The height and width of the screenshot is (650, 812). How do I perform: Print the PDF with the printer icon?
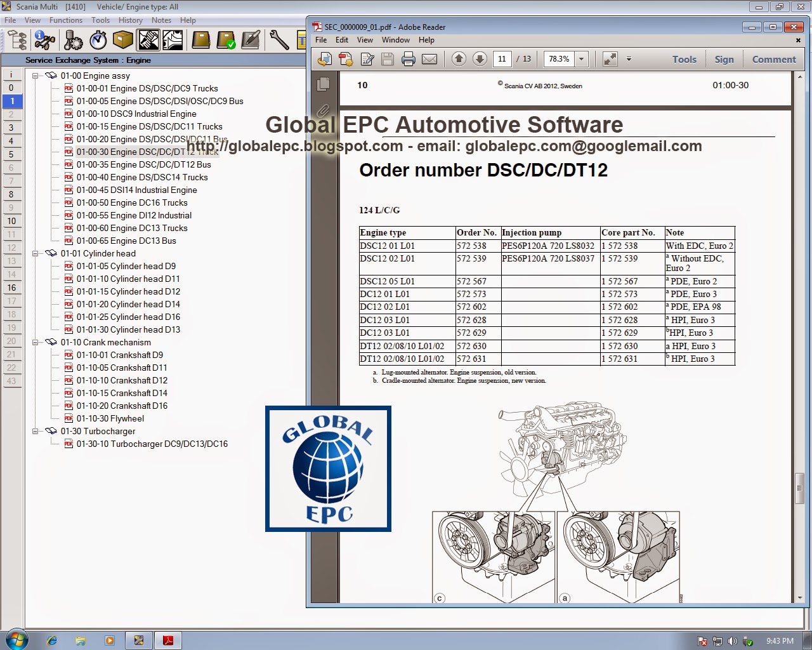[x=409, y=59]
